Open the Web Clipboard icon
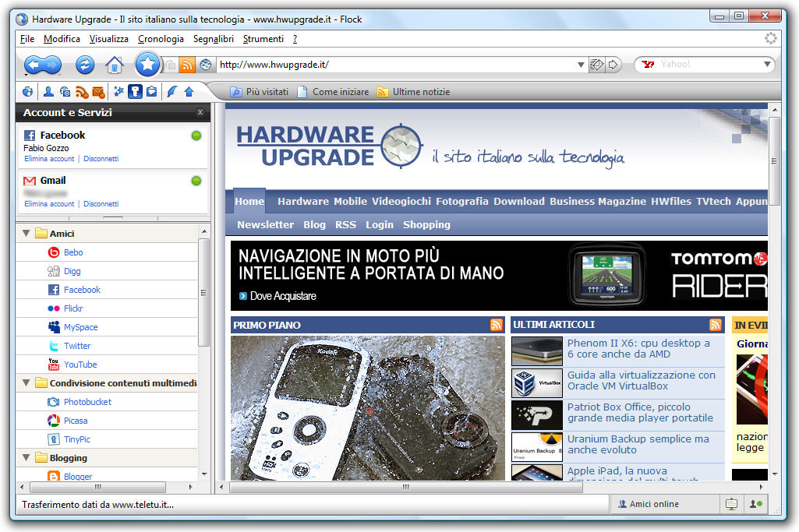 click(x=152, y=92)
